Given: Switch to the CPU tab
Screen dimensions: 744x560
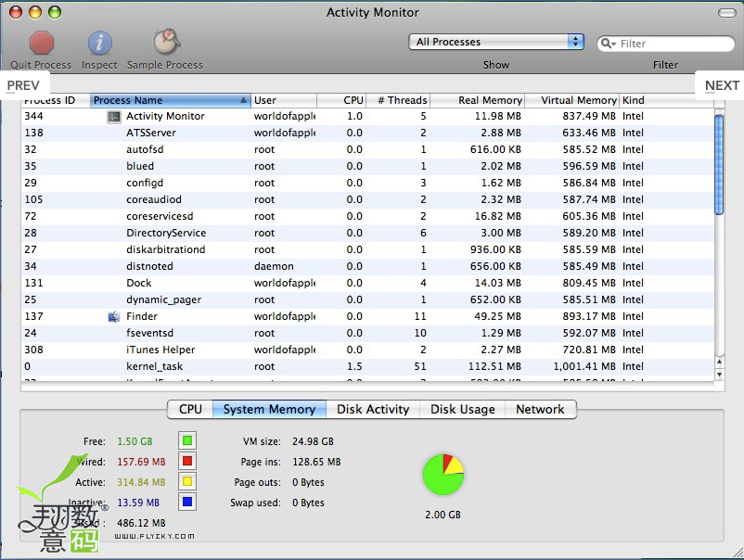Looking at the screenshot, I should point(190,409).
